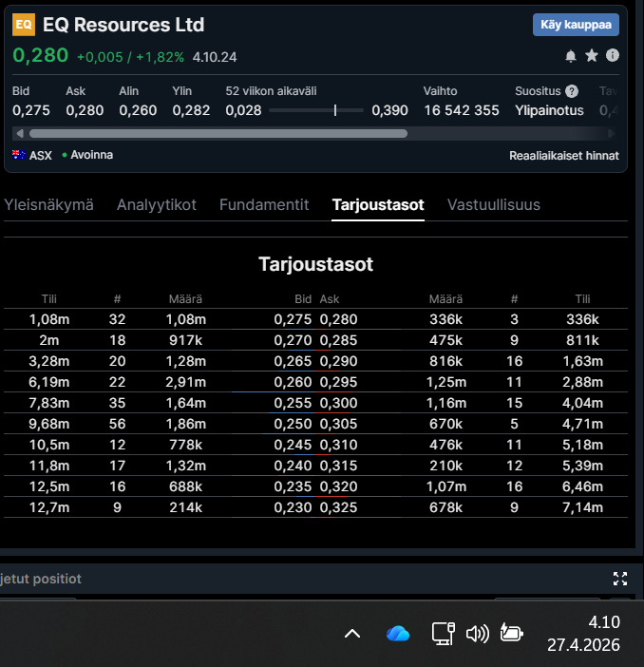This screenshot has height=667, width=644.
Task: Click 52-week high value 0,390
Action: [389, 110]
